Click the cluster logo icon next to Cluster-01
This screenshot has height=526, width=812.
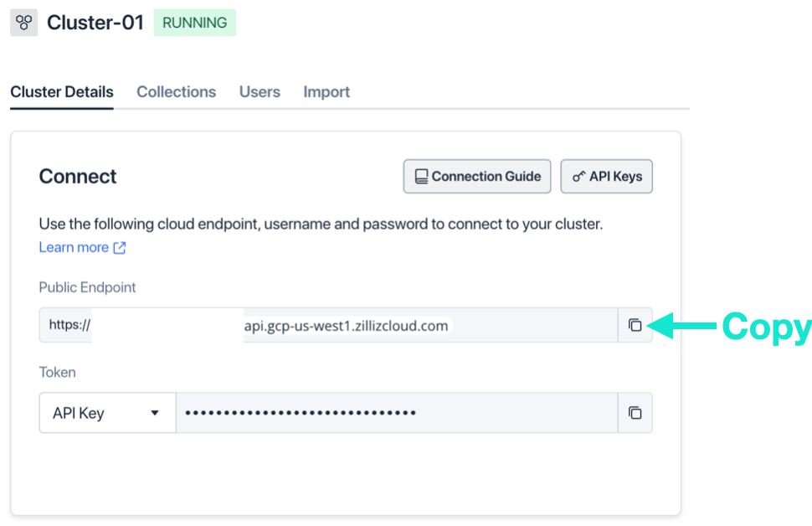click(x=23, y=23)
